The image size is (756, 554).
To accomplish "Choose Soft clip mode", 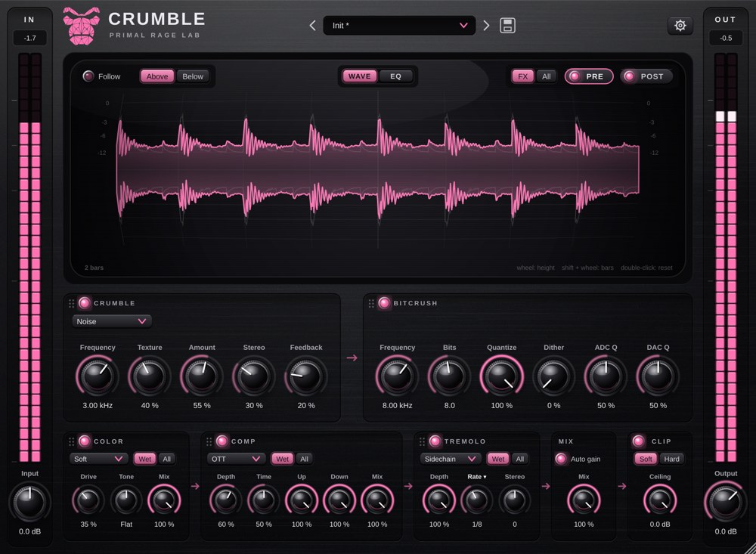I will 646,459.
